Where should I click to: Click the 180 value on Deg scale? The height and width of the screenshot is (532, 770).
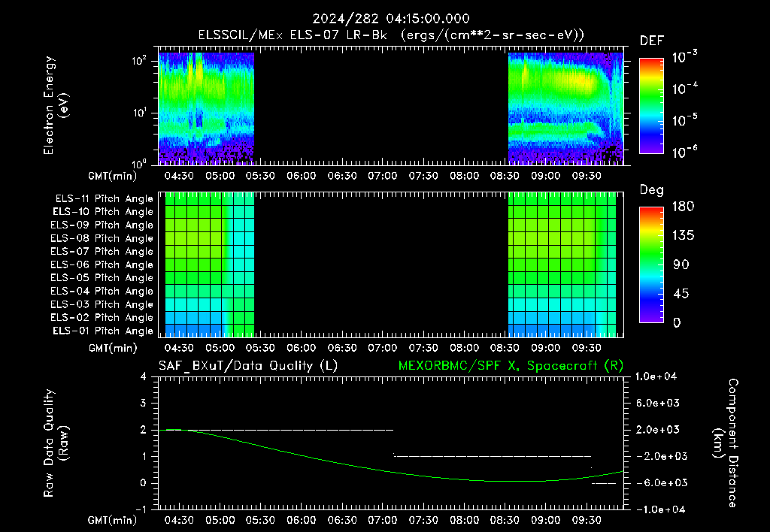tap(683, 206)
